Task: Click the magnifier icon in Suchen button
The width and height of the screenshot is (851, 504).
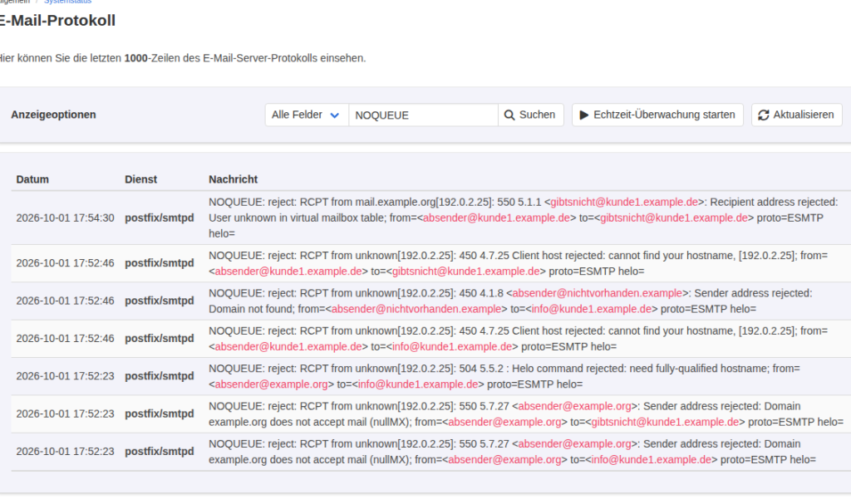Action: click(509, 115)
